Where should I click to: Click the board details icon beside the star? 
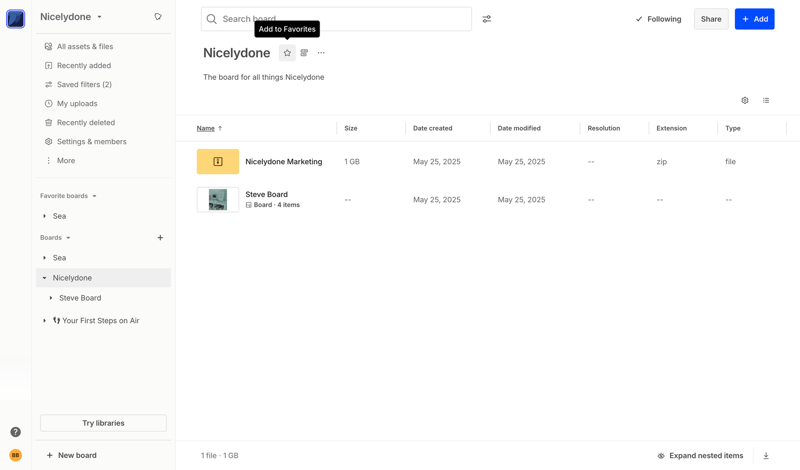[x=304, y=53]
